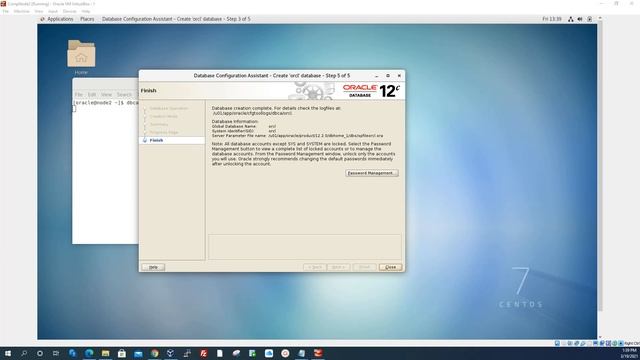This screenshot has height=360, width=640.
Task: Click the volume icon in CentOS panel
Action: (580, 19)
